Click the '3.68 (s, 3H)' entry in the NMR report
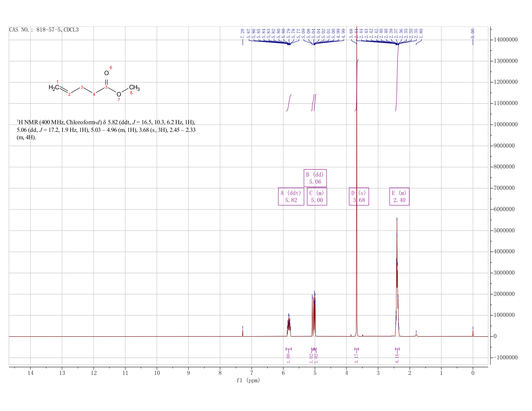Viewport: 532px width, 411px height. [x=153, y=130]
